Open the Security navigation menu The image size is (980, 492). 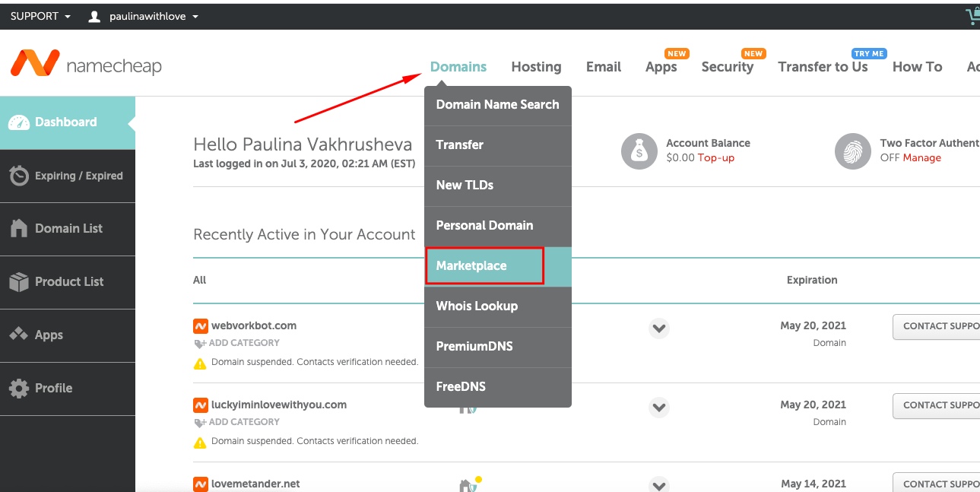pyautogui.click(x=728, y=67)
